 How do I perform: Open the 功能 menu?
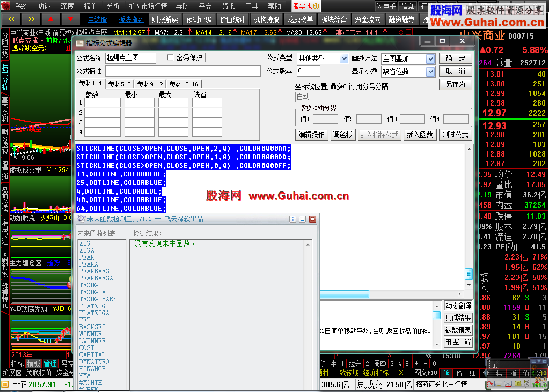click(44, 6)
